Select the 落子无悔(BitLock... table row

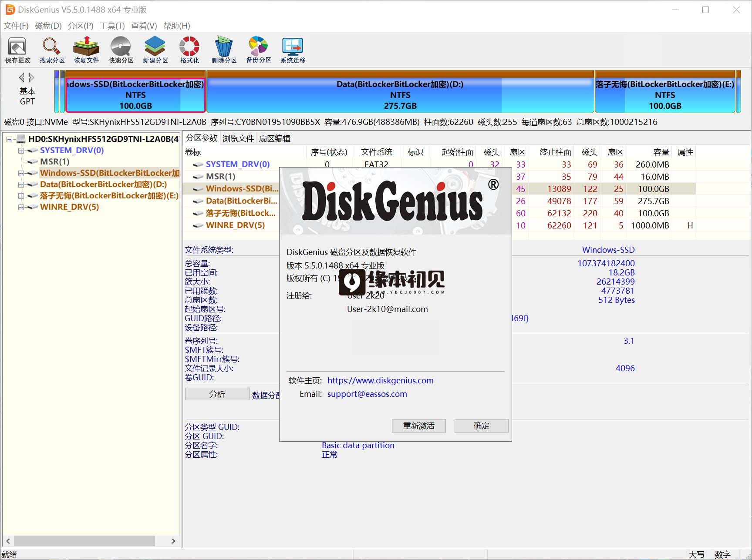(x=440, y=213)
